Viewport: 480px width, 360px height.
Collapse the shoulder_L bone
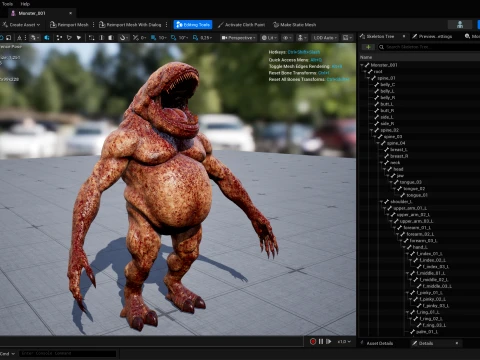[382, 202]
